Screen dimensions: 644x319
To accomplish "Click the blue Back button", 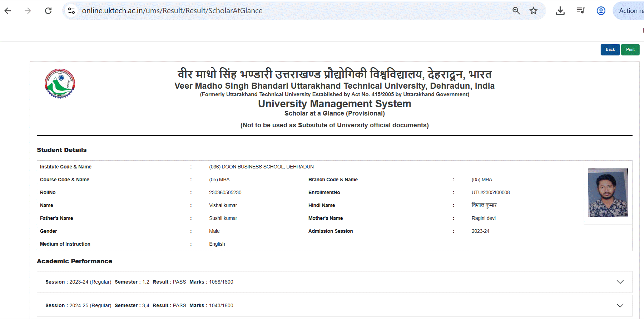I will (x=610, y=50).
